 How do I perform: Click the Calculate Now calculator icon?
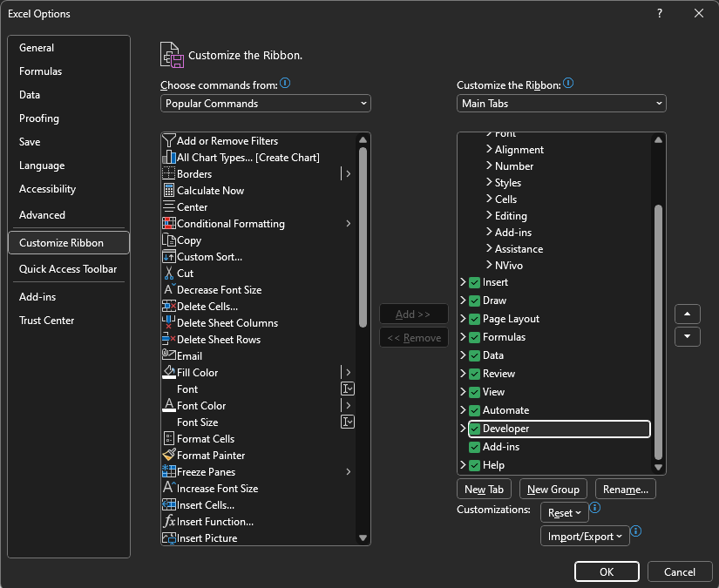[x=169, y=190]
